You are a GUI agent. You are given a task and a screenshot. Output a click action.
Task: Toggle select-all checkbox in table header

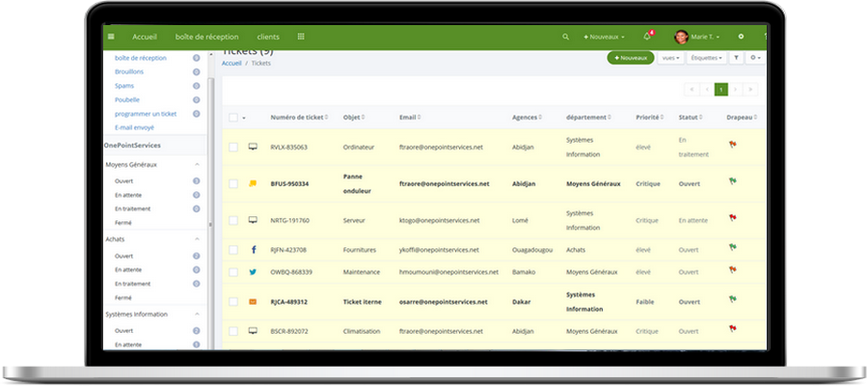pyautogui.click(x=233, y=118)
